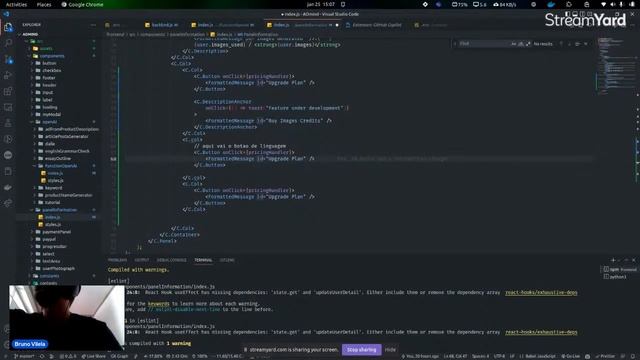The width and height of the screenshot is (640, 360).
Task: Open Git Graph from status bar
Action: click(119, 356)
